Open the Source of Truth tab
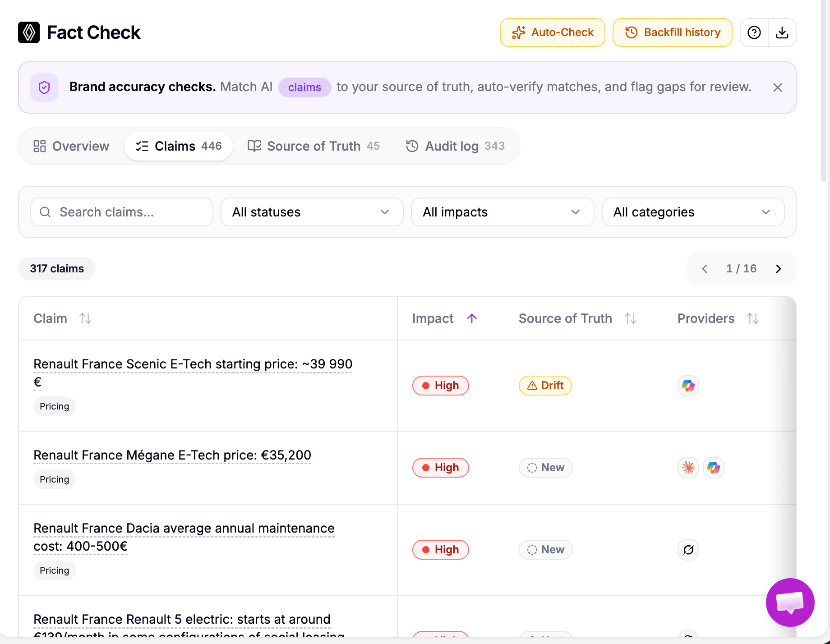 pyautogui.click(x=314, y=146)
